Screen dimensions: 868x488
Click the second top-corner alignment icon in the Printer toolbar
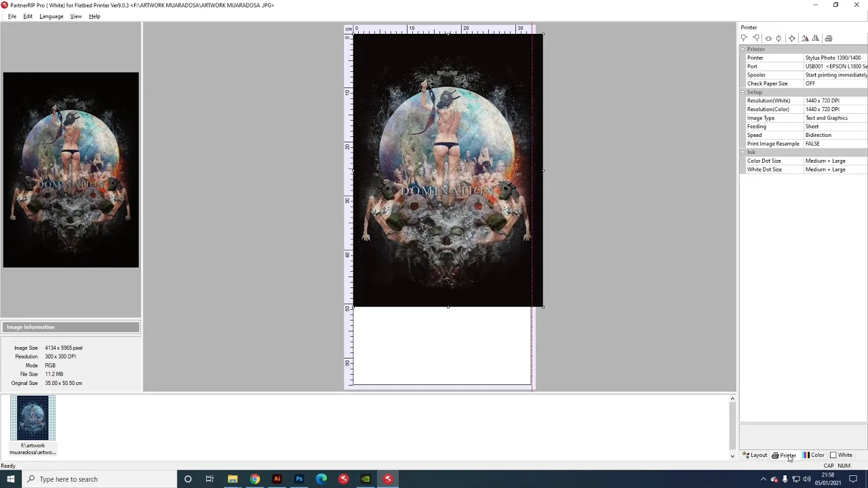coord(756,39)
